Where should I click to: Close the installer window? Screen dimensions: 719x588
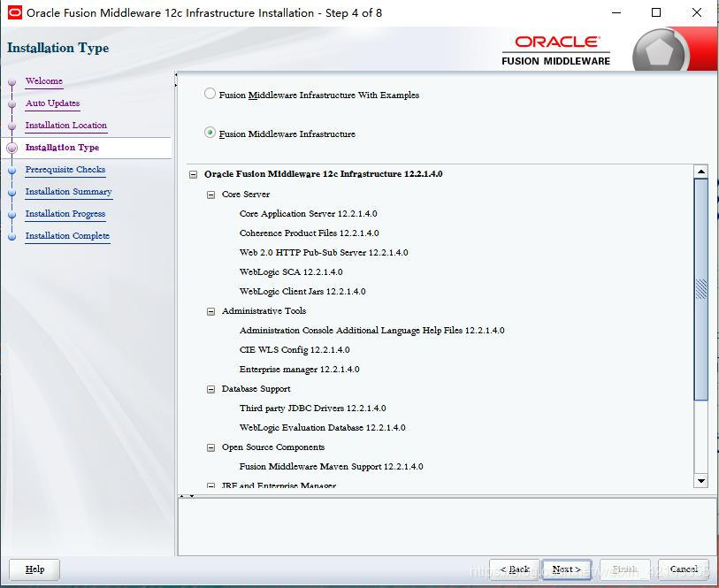(697, 13)
